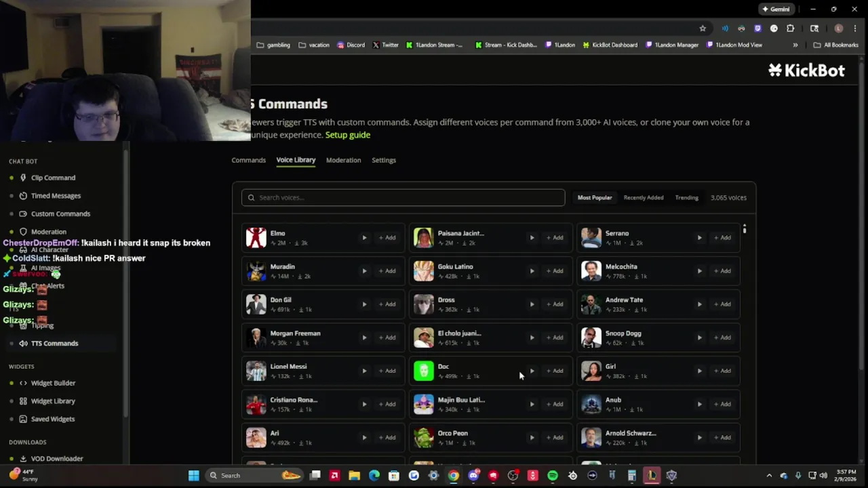Play the Lionel Messi voice preview

click(x=364, y=371)
